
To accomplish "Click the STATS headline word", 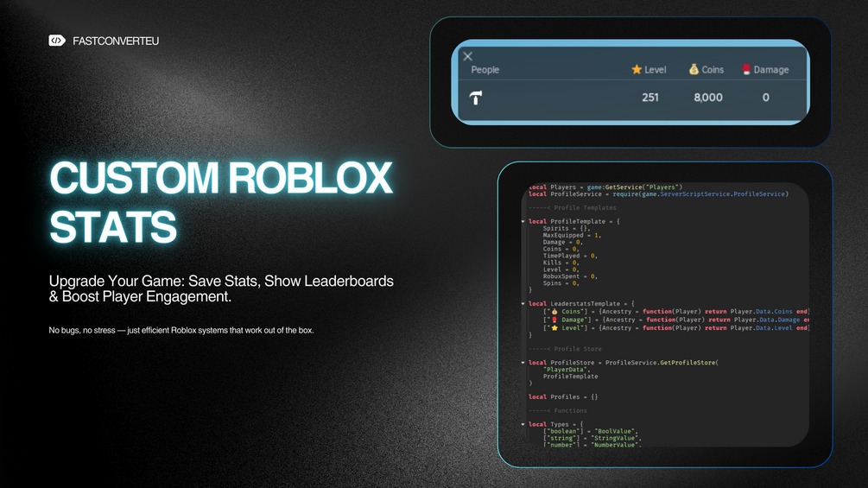I will coord(113,227).
